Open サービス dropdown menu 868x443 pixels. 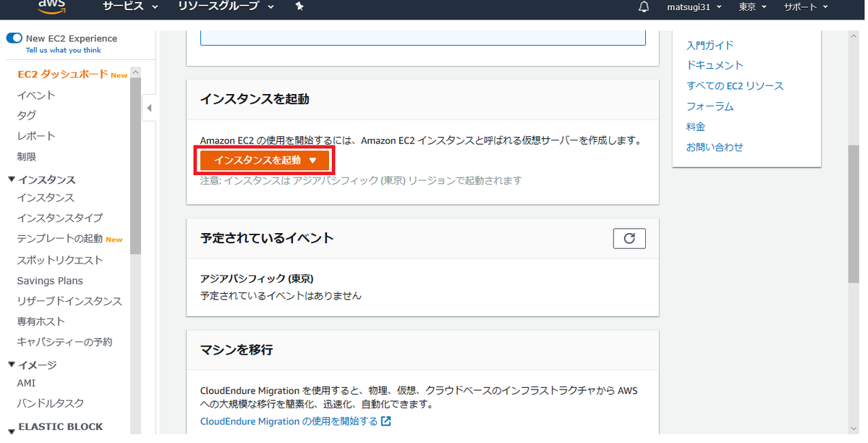(x=130, y=7)
